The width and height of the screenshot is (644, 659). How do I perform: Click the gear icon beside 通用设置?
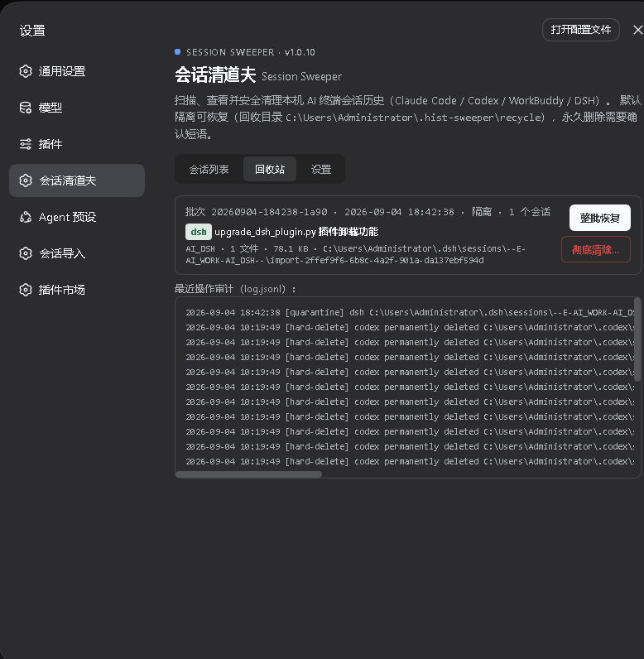pyautogui.click(x=26, y=71)
